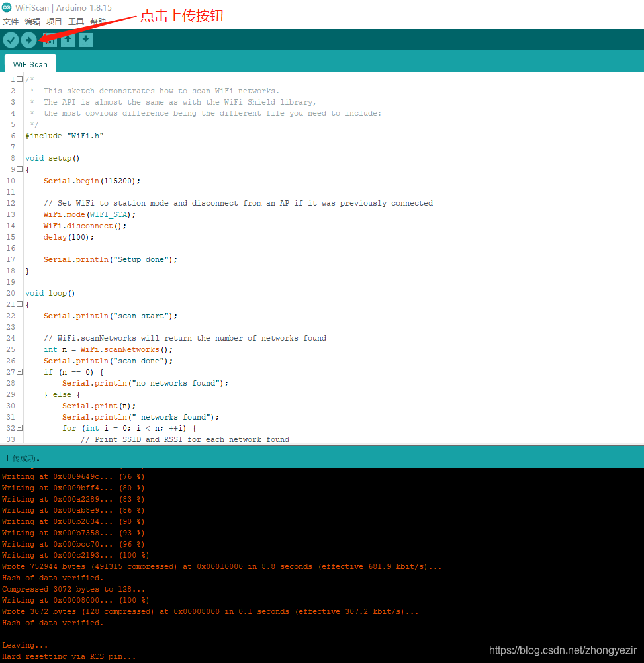644x663 pixels.
Task: Click Serial.println("scan start"); line
Action: click(111, 316)
